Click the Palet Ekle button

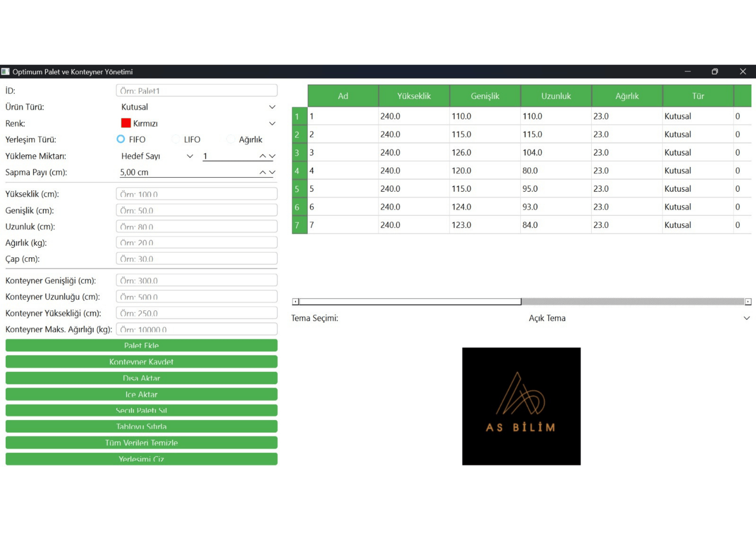point(141,345)
